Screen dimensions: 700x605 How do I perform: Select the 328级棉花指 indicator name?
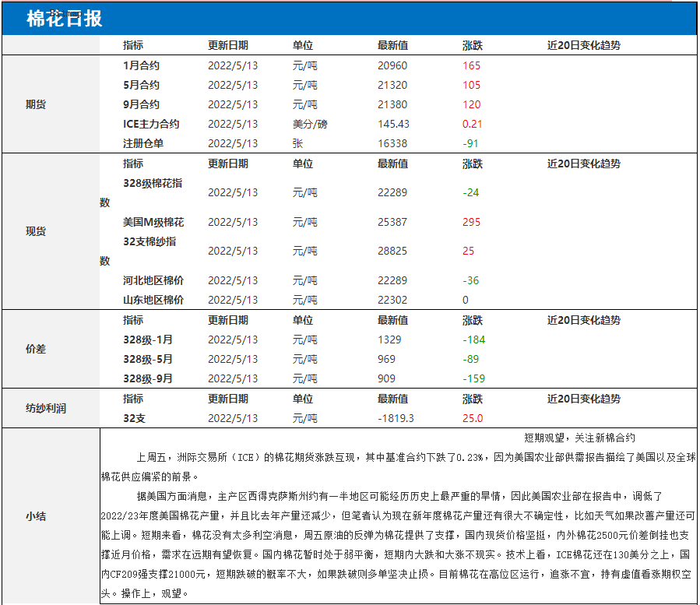pos(153,183)
